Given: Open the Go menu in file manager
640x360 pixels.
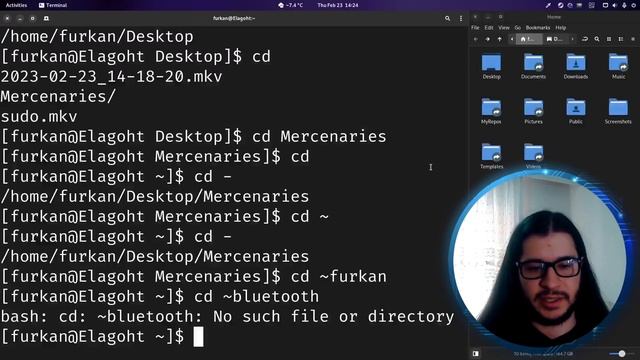Looking at the screenshot, I should (518, 28).
